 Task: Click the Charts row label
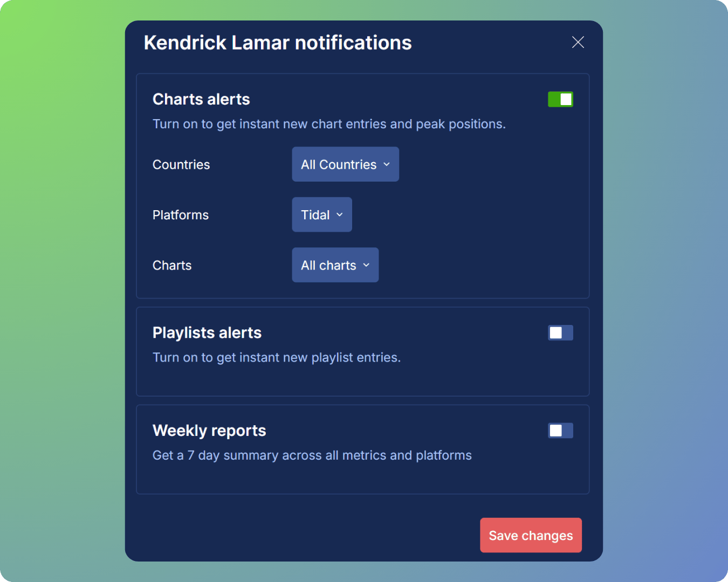pos(172,265)
